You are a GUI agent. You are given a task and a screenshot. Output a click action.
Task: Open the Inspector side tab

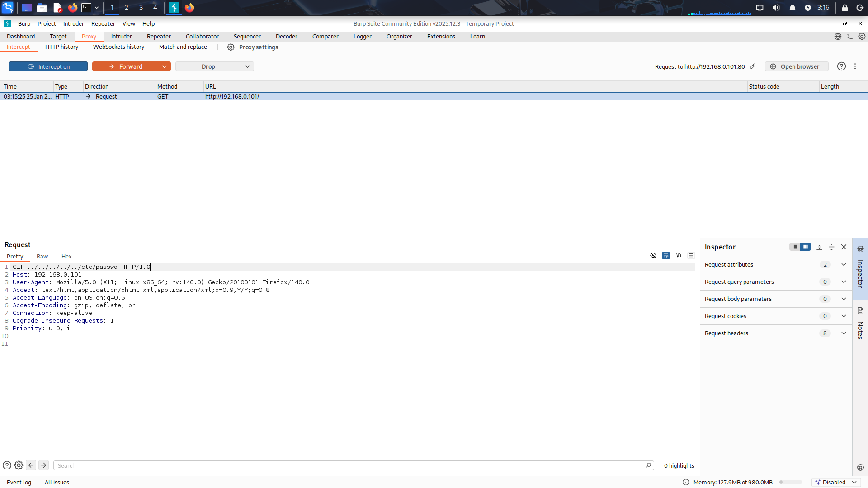click(860, 268)
